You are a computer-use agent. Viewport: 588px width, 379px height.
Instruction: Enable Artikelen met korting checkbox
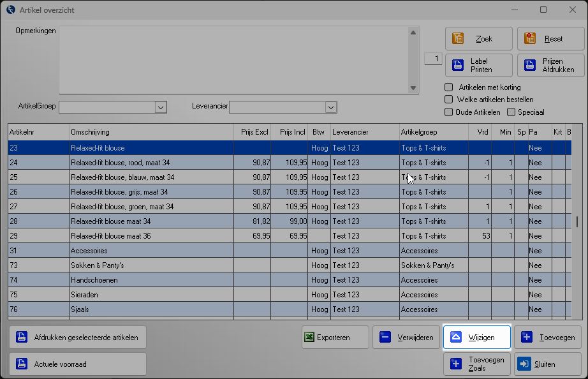(448, 87)
